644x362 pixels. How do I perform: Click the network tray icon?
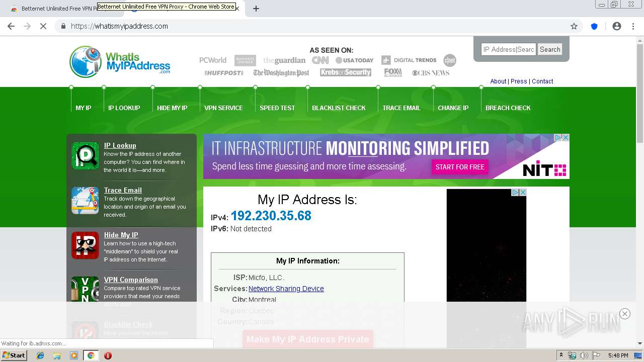pos(572,355)
